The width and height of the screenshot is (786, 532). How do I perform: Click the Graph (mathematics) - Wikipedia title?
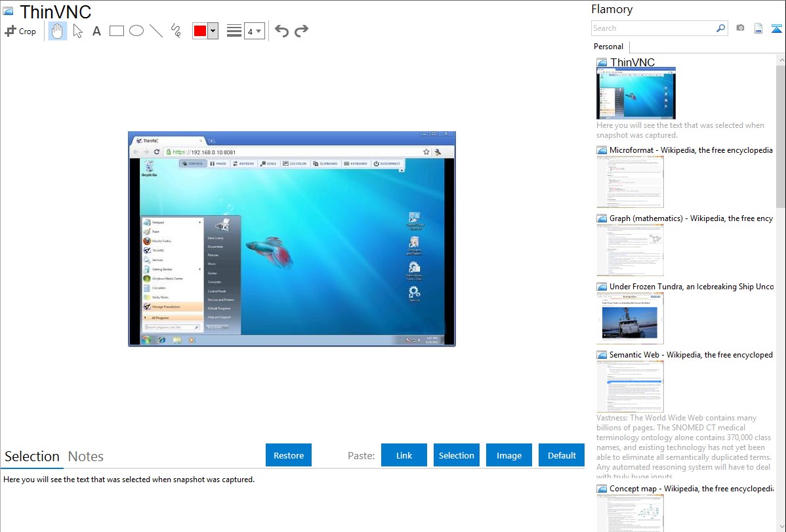pyautogui.click(x=691, y=218)
